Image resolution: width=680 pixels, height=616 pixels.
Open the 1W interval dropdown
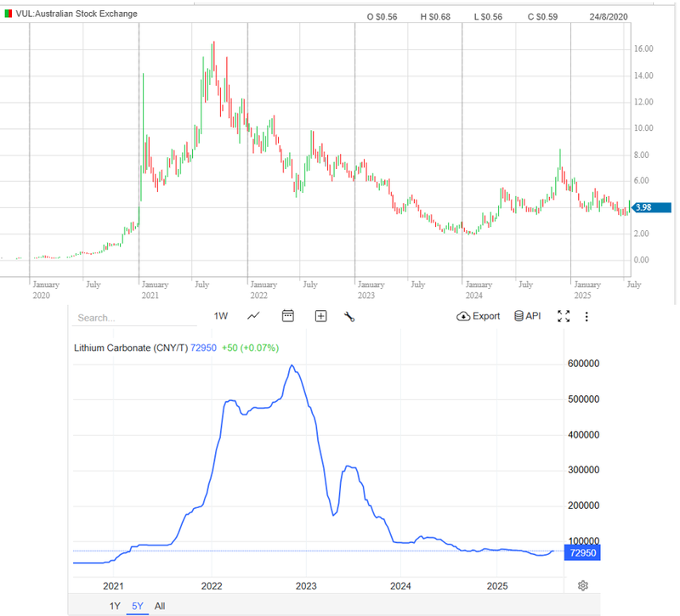tap(221, 316)
